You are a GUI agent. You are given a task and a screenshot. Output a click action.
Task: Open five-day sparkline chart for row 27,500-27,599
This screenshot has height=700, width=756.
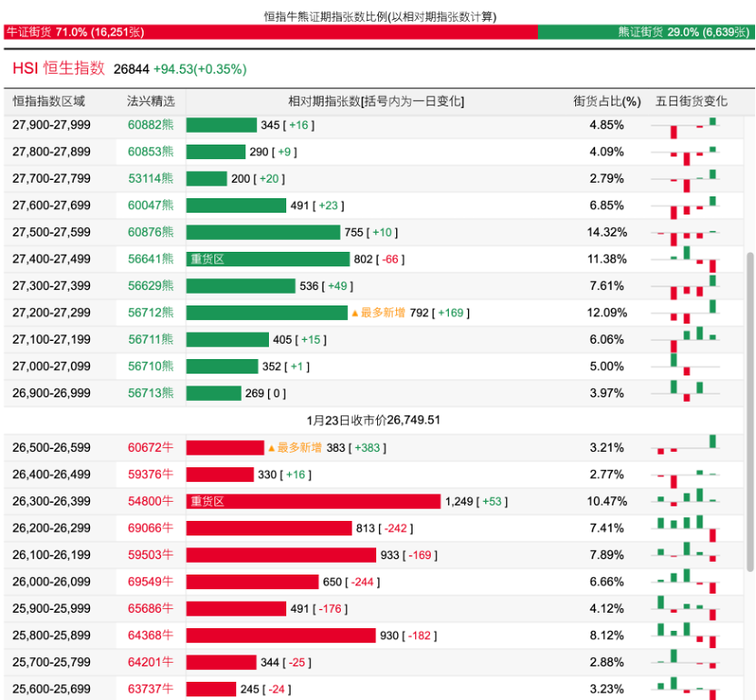(687, 233)
